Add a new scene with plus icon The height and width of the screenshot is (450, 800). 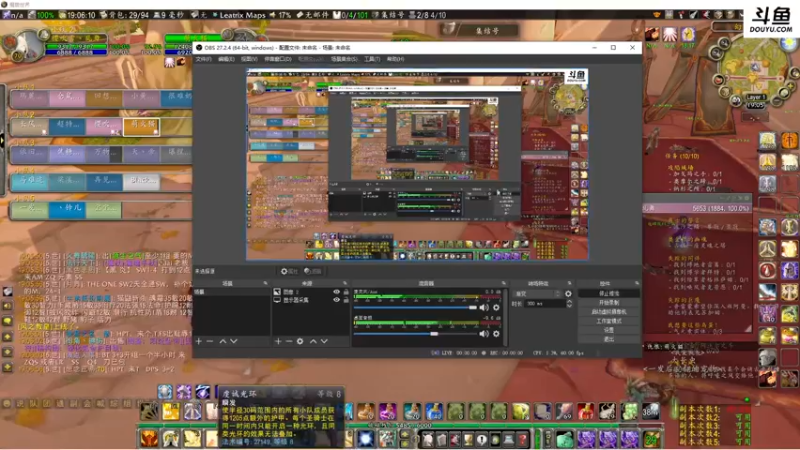pyautogui.click(x=199, y=341)
